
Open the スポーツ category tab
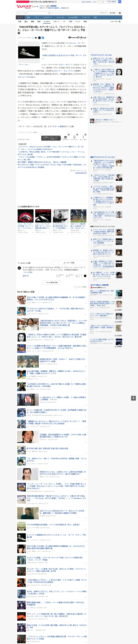tap(56, 22)
